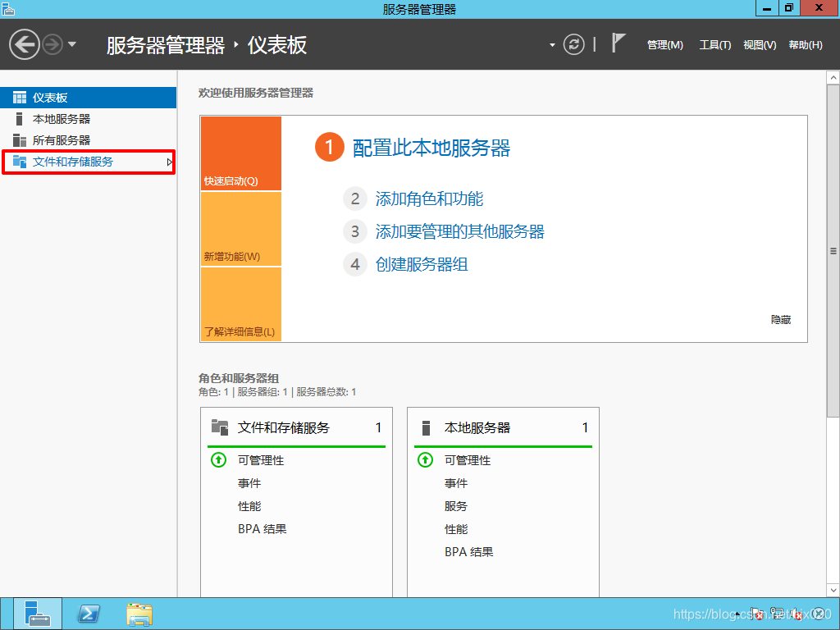Select 文件和存储服务 in the sidebar
The width and height of the screenshot is (840, 630).
[x=89, y=162]
